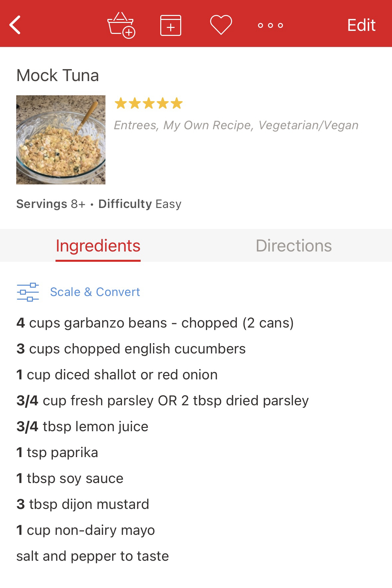Open the Scale & Convert link
The width and height of the screenshot is (392, 588).
(95, 292)
